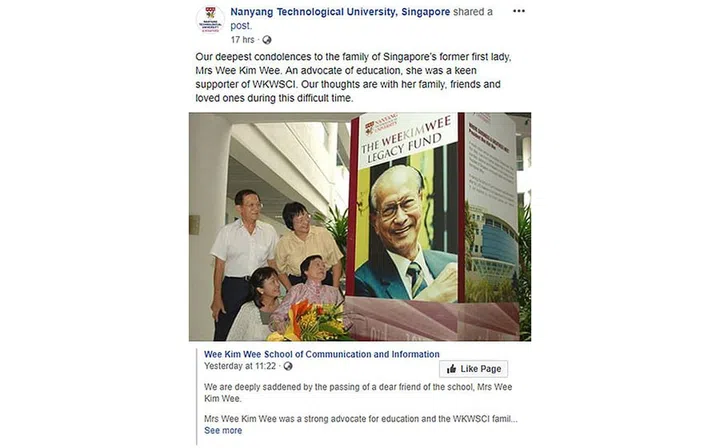Image resolution: width=720 pixels, height=448 pixels.
Task: Click the NTU profile picture logo
Action: click(x=210, y=20)
